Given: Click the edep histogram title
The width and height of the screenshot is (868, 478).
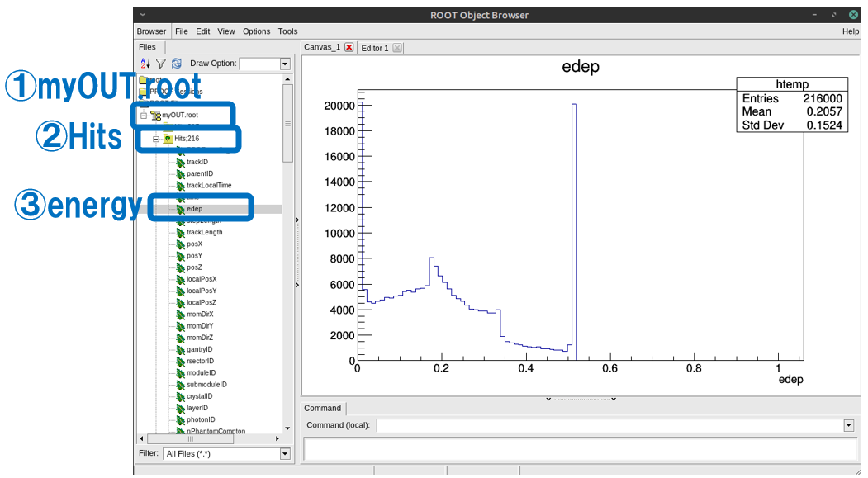Looking at the screenshot, I should point(580,67).
